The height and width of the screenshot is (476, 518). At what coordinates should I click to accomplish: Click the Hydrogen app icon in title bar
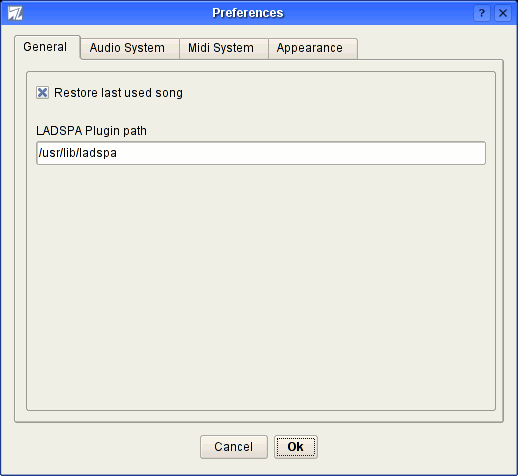tap(15, 13)
